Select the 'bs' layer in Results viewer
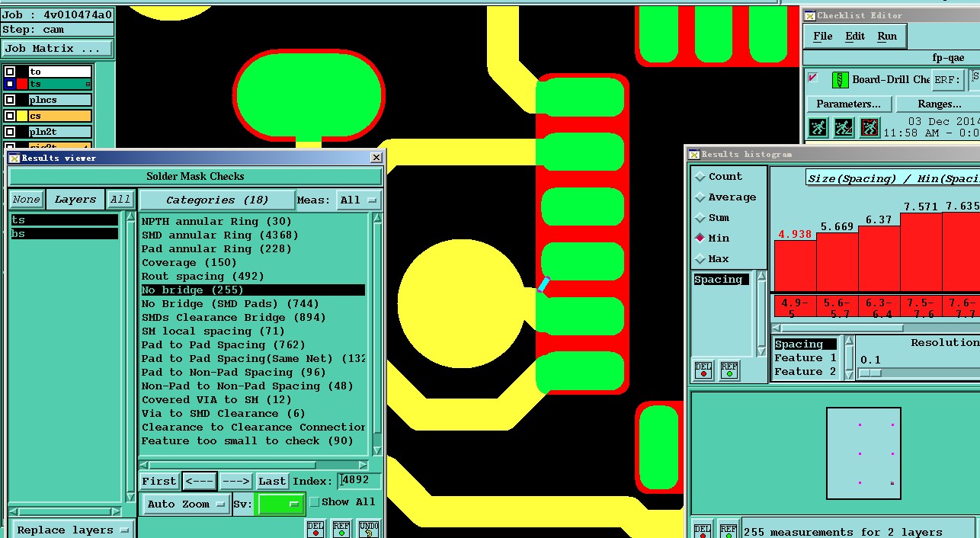The height and width of the screenshot is (538, 980). pyautogui.click(x=65, y=234)
